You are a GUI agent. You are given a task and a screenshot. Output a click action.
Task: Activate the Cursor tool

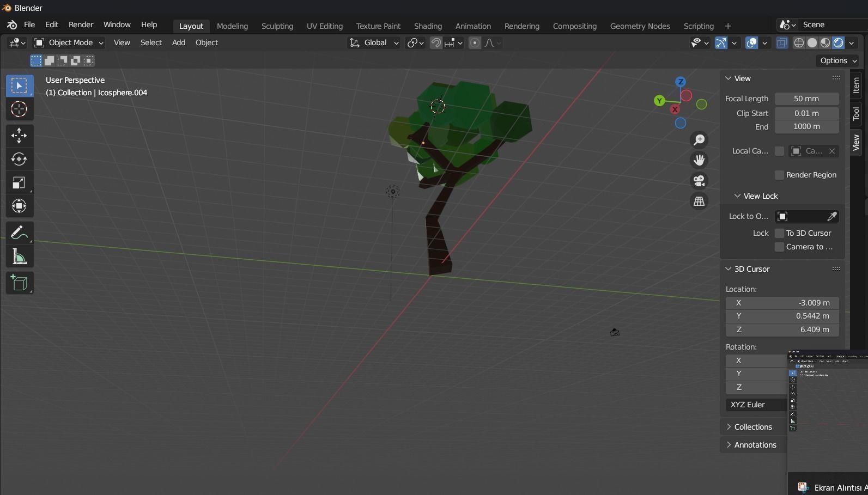tap(20, 109)
